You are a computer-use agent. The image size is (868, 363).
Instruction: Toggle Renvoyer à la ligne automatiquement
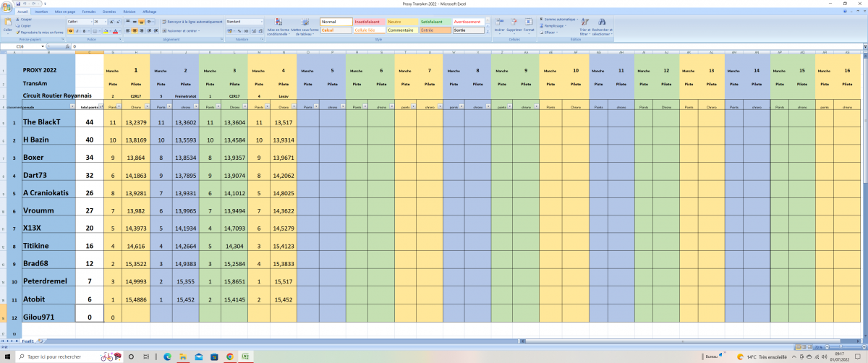click(x=192, y=22)
